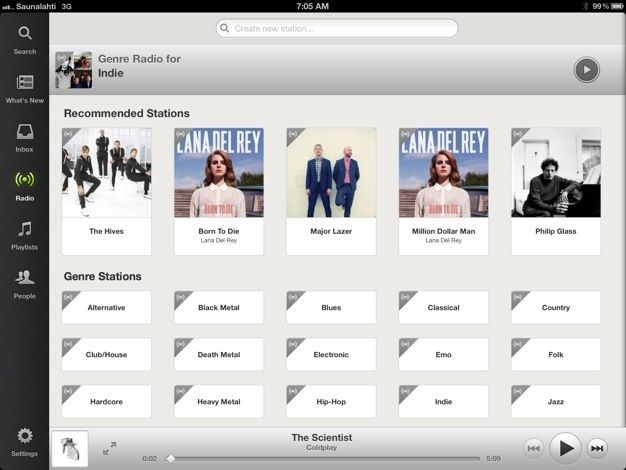Open the People sidebar icon
626x470 pixels.
[25, 277]
